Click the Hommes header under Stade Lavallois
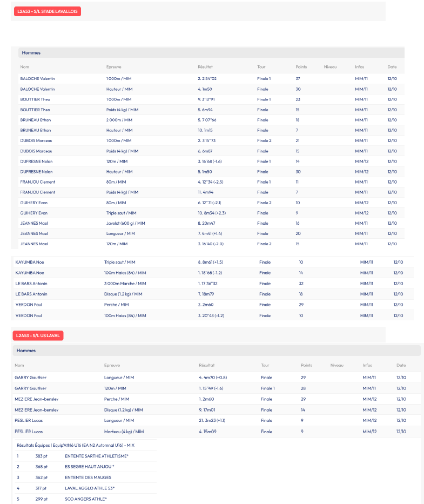Viewport: 424px width, 504px height. pyautogui.click(x=31, y=53)
